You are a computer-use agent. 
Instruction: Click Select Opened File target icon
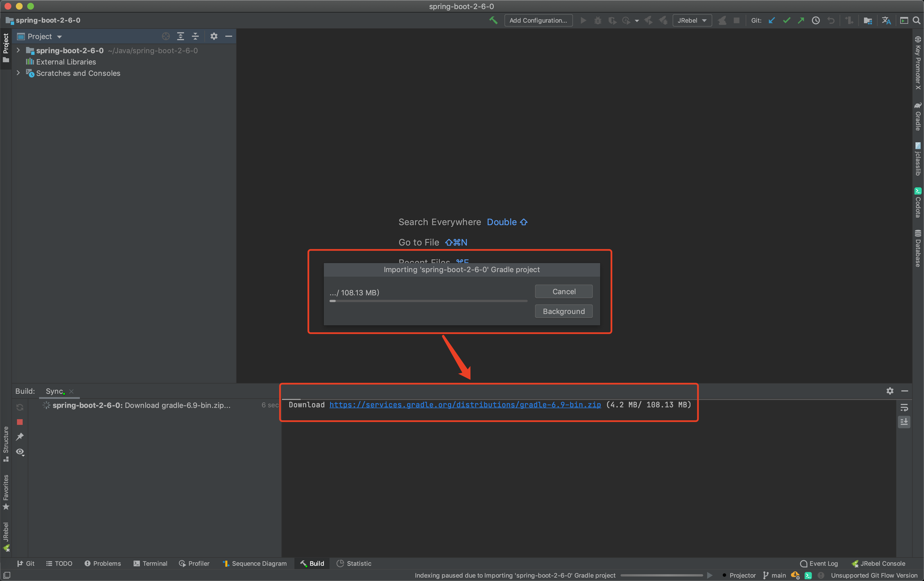point(166,36)
